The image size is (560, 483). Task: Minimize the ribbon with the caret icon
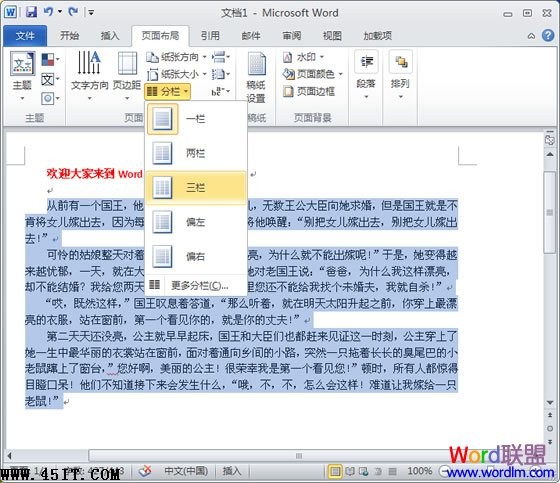[x=531, y=36]
